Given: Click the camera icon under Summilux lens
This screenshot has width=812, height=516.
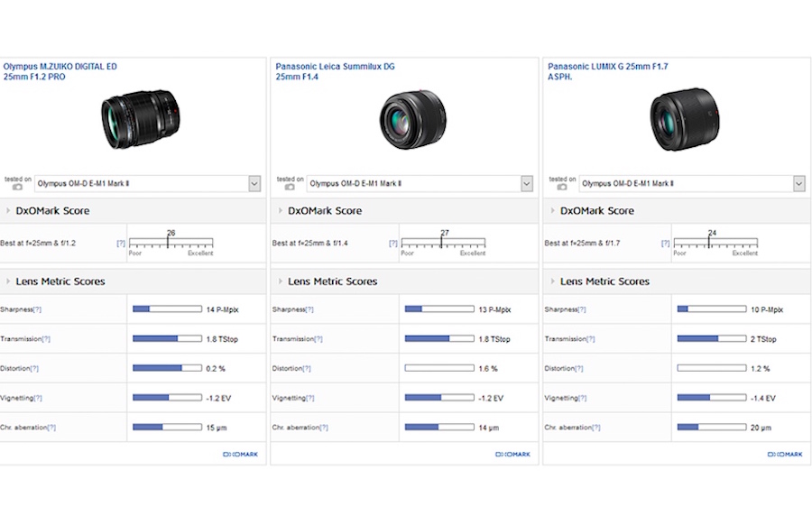Looking at the screenshot, I should click(x=291, y=187).
